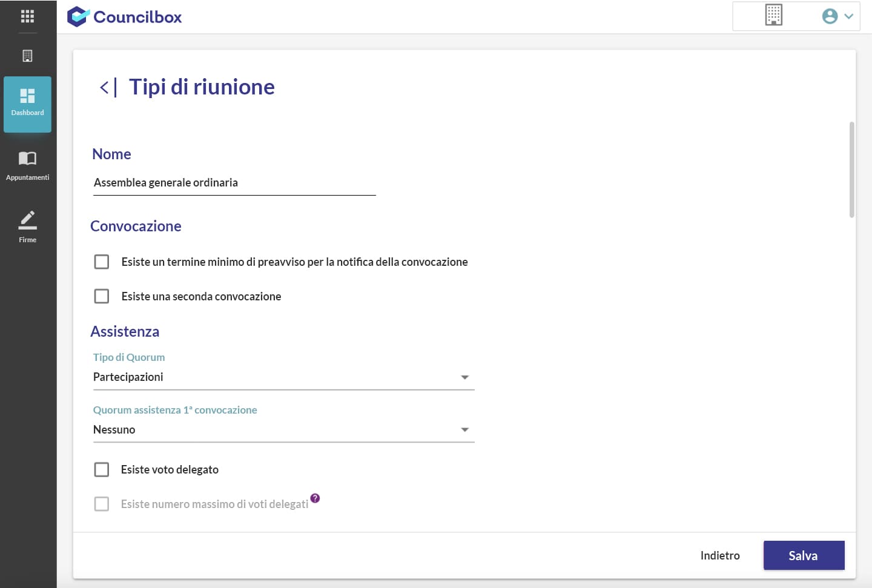Open the apps grid icon in sidebar
872x588 pixels.
coord(27,16)
